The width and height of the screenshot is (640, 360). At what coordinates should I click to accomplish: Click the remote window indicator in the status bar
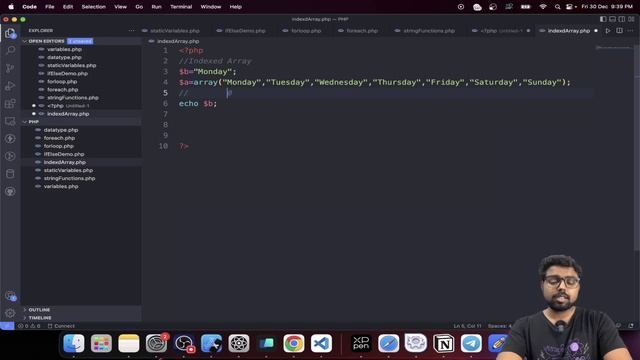7,326
